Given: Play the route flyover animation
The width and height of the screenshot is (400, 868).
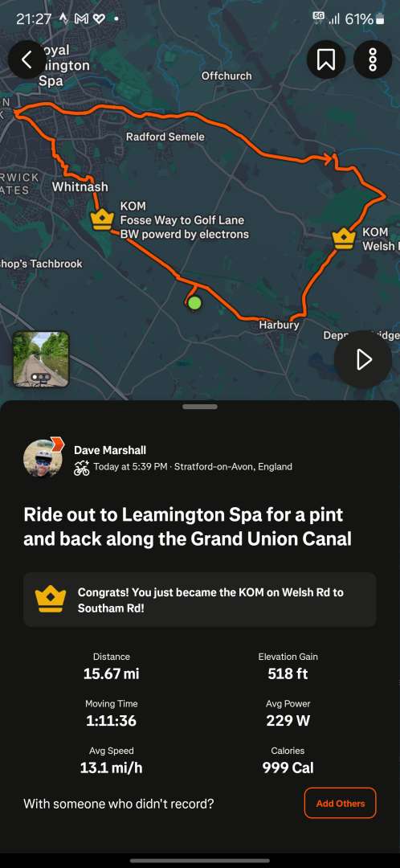Looking at the screenshot, I should click(x=363, y=359).
